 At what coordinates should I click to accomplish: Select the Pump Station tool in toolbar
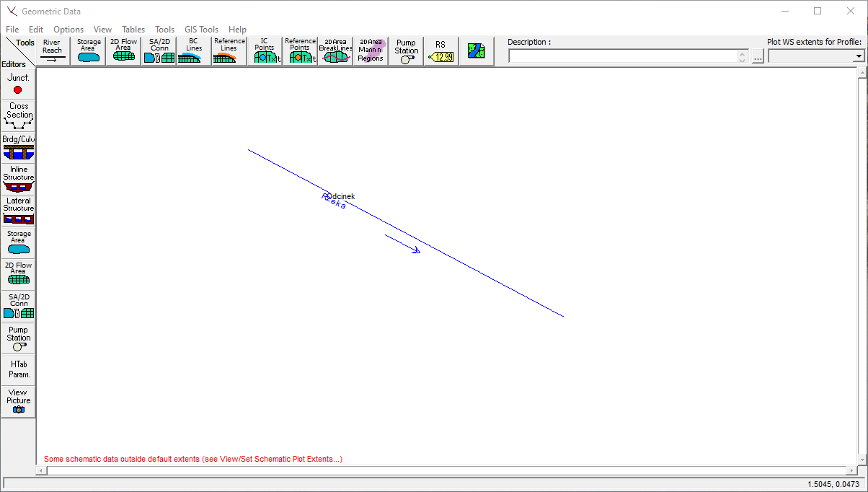point(406,51)
